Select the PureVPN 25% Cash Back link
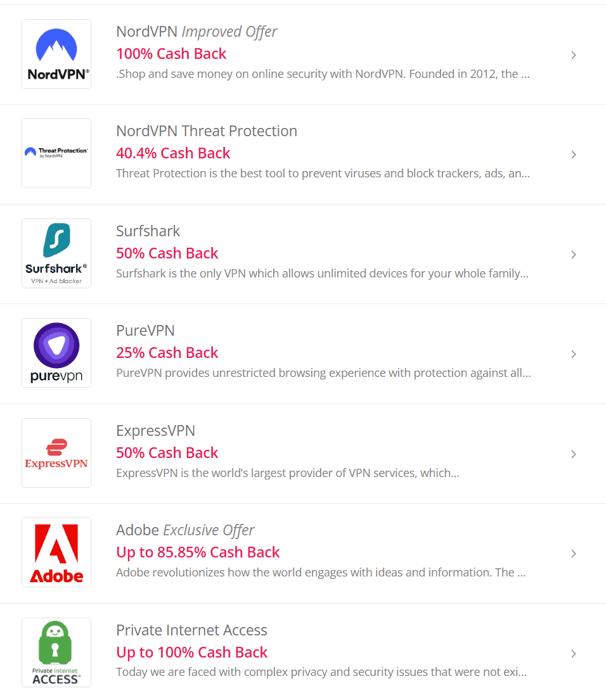Screen dimensions: 606x700 click(167, 353)
